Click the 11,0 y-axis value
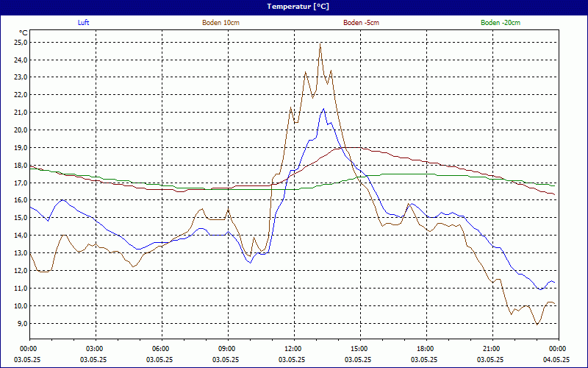This screenshot has height=368, width=588. (21, 288)
